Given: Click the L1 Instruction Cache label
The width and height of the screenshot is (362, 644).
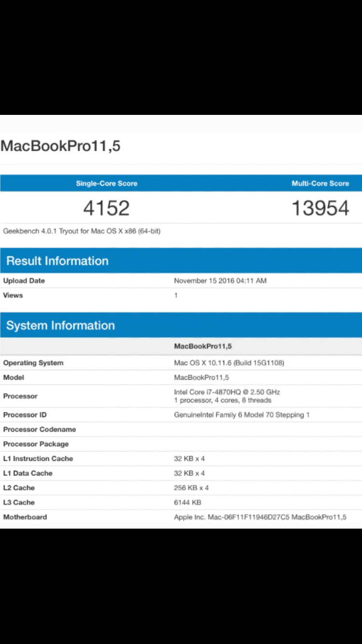Looking at the screenshot, I should (x=38, y=458).
